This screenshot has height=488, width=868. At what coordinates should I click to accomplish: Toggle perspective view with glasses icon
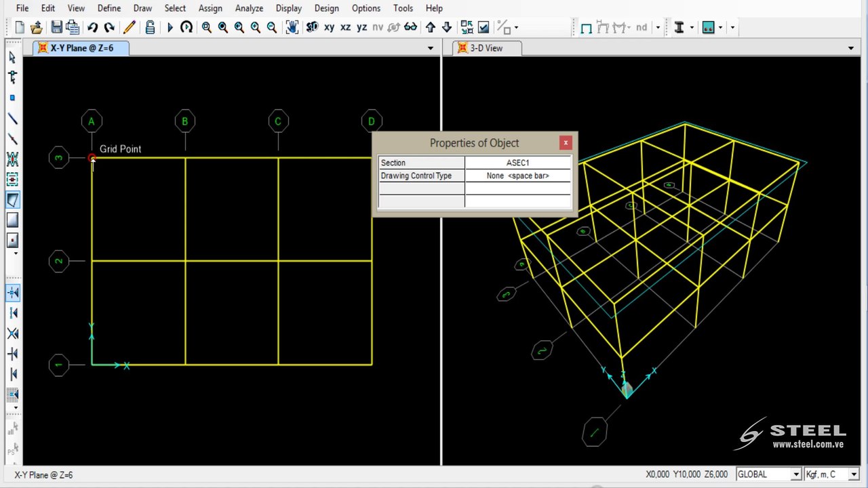coord(410,28)
